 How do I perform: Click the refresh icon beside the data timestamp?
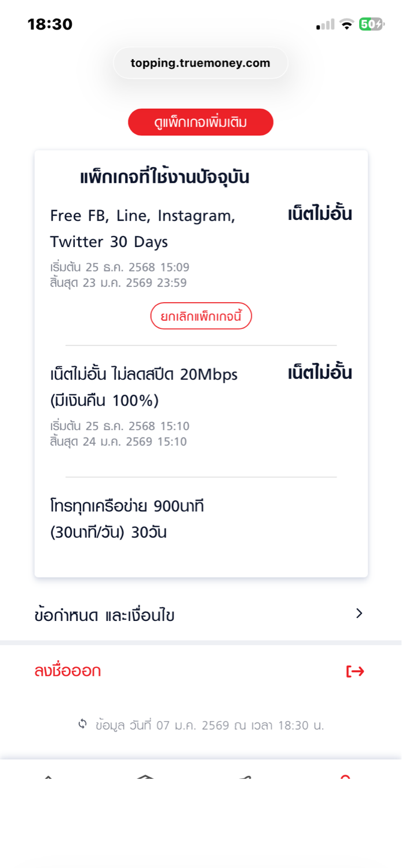tap(83, 724)
